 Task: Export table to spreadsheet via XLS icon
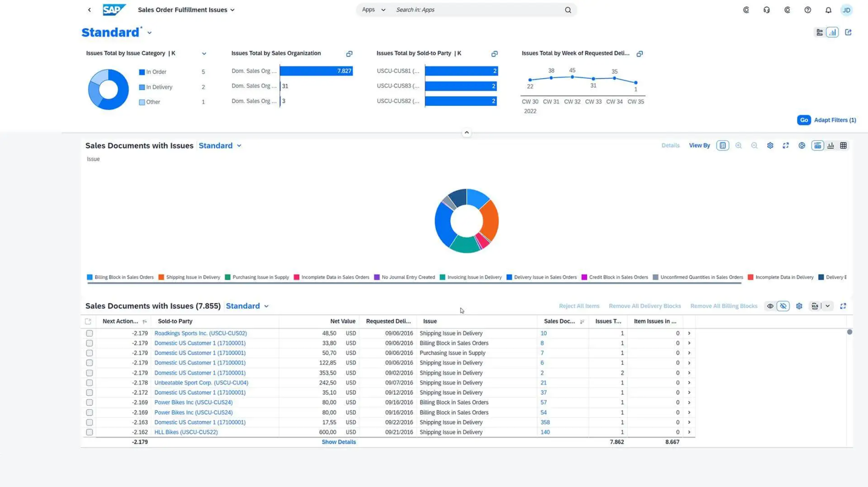click(x=815, y=306)
